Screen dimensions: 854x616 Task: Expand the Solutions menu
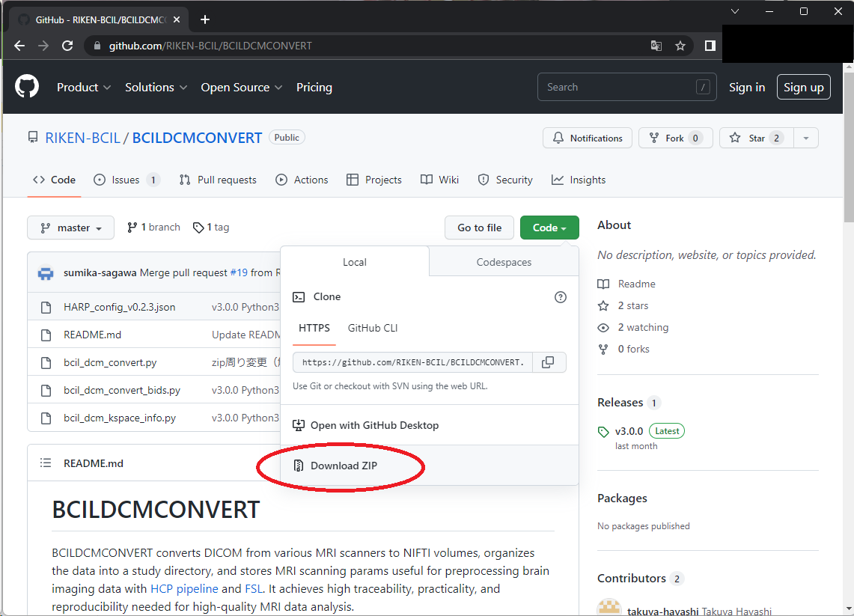pos(156,87)
